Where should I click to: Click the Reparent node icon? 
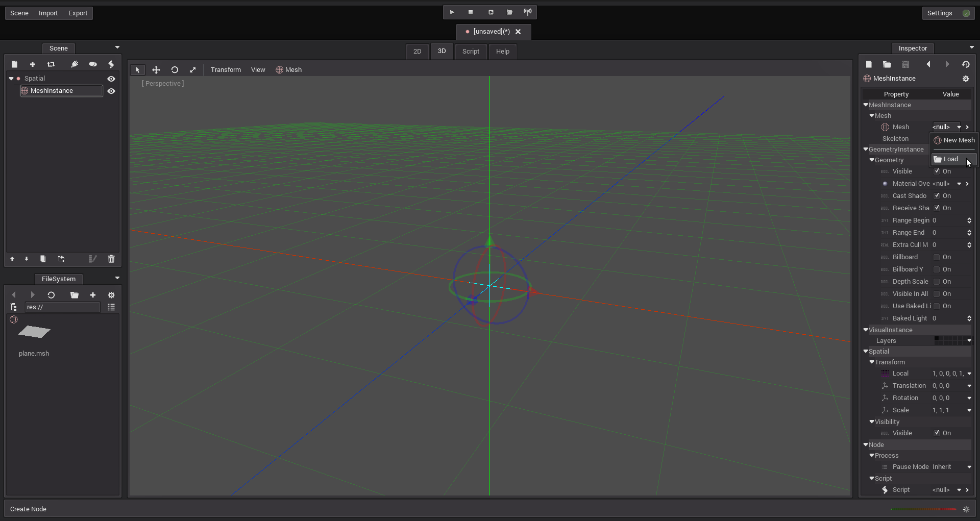[61, 259]
